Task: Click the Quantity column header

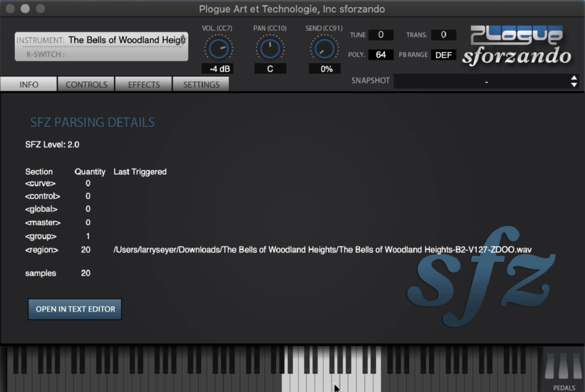Action: [90, 172]
